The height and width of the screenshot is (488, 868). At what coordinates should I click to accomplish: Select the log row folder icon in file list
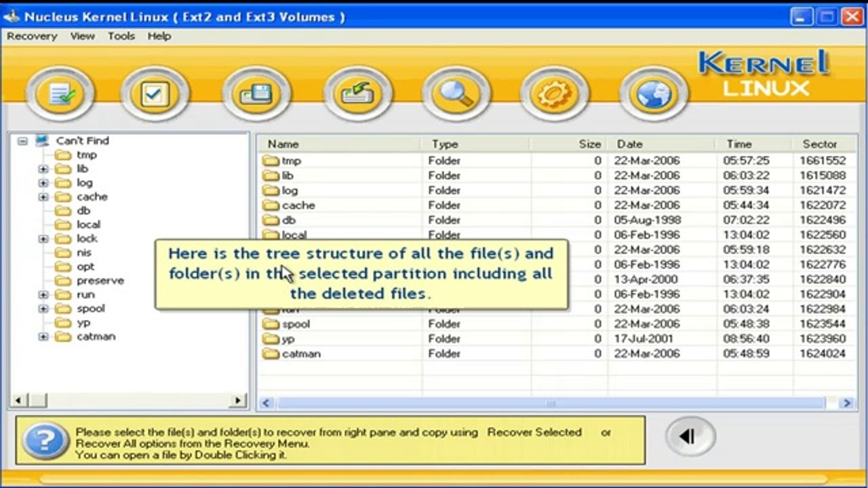(271, 190)
